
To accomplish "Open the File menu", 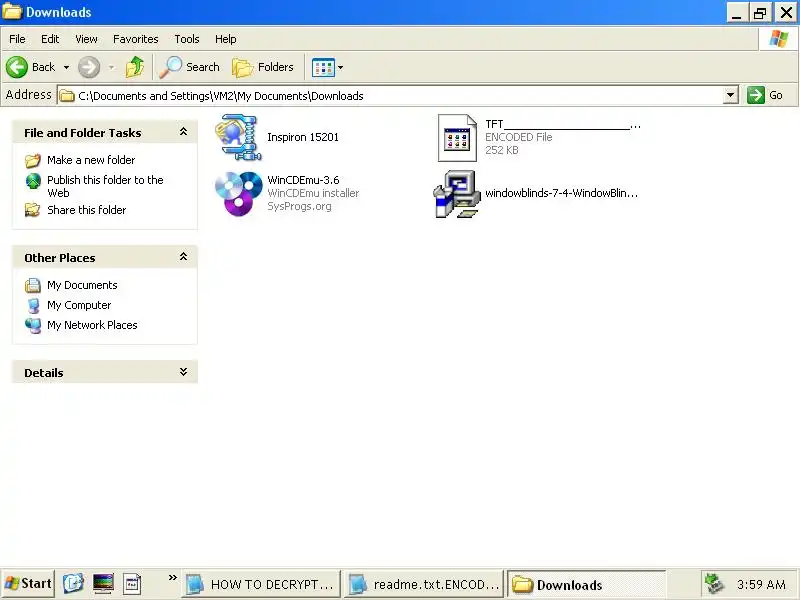I will 17,39.
